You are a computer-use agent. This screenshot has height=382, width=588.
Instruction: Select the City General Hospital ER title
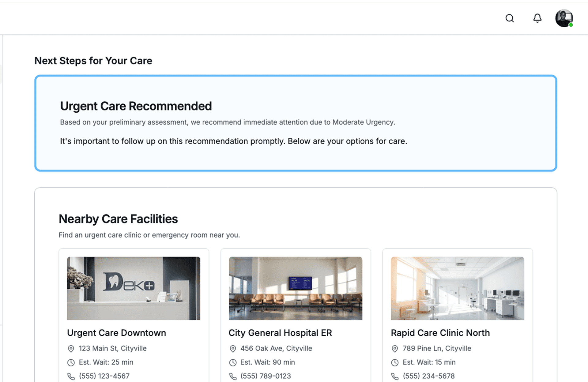[280, 333]
